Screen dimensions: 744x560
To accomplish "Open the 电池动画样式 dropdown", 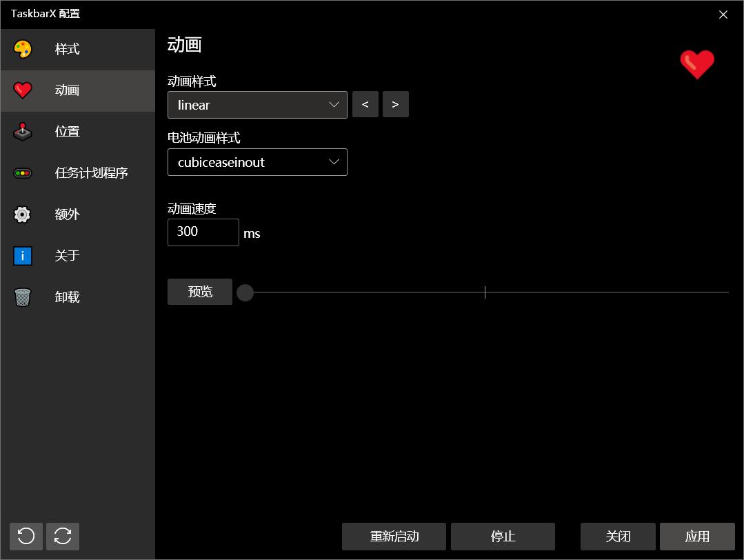I will (x=257, y=162).
